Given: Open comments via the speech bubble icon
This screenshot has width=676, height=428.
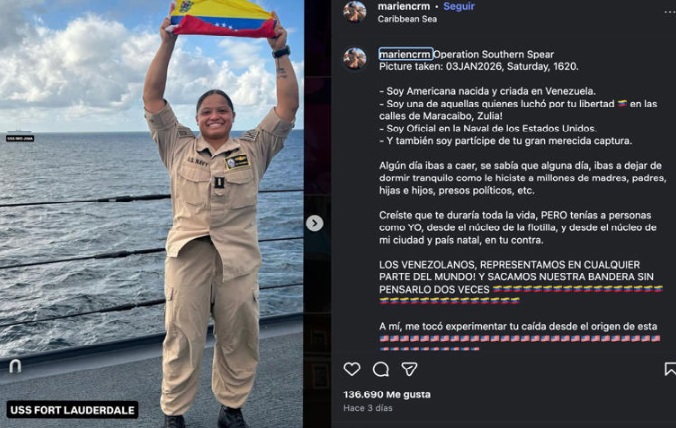Looking at the screenshot, I should click(x=381, y=369).
